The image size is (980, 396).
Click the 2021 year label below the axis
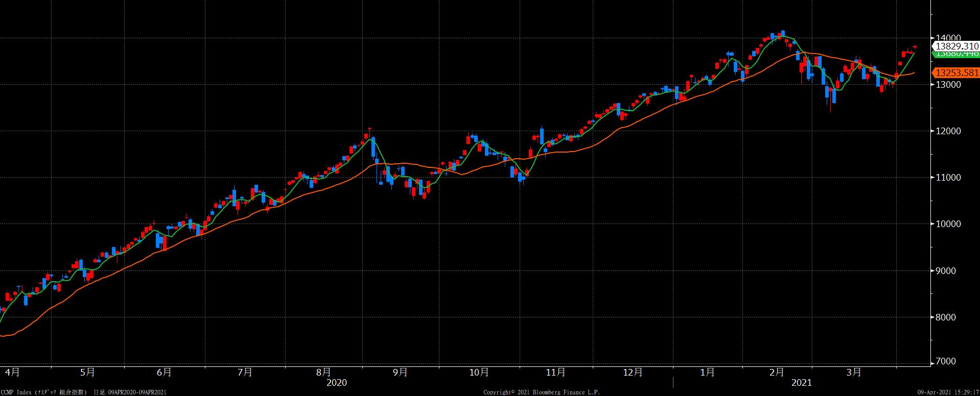pyautogui.click(x=801, y=383)
